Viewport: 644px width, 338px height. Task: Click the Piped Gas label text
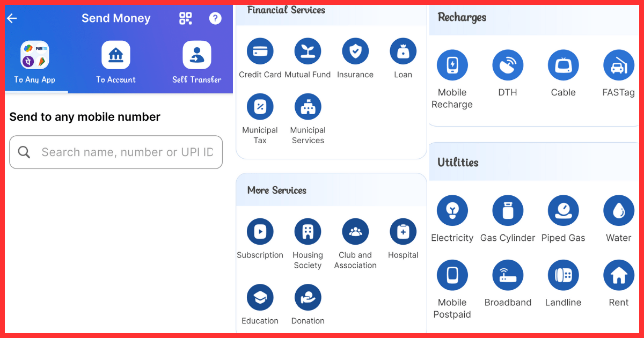tap(563, 238)
